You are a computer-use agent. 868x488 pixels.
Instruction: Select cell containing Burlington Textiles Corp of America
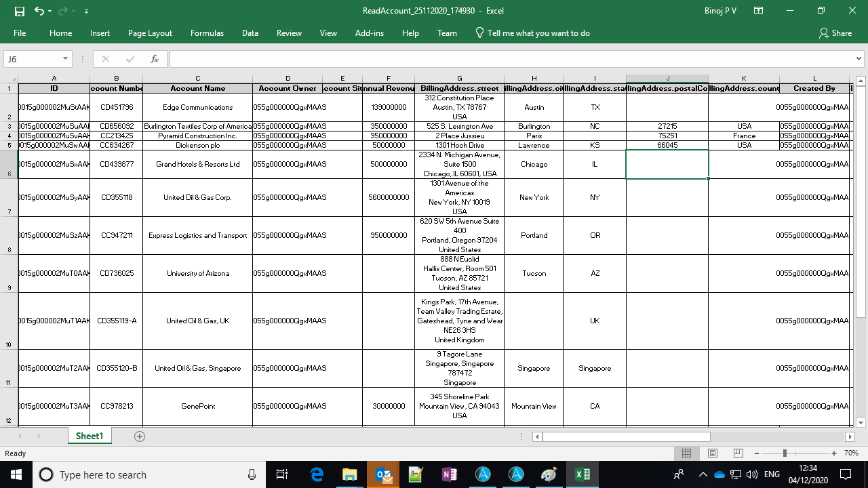click(x=197, y=126)
